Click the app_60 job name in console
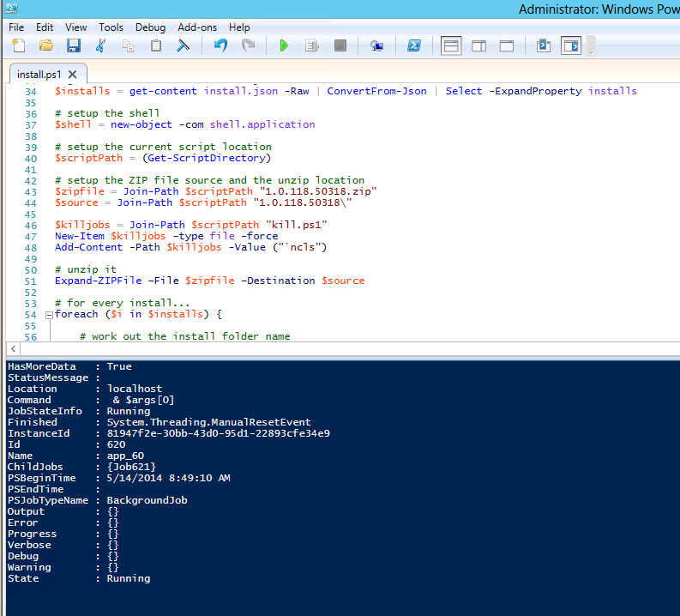 pyautogui.click(x=125, y=456)
